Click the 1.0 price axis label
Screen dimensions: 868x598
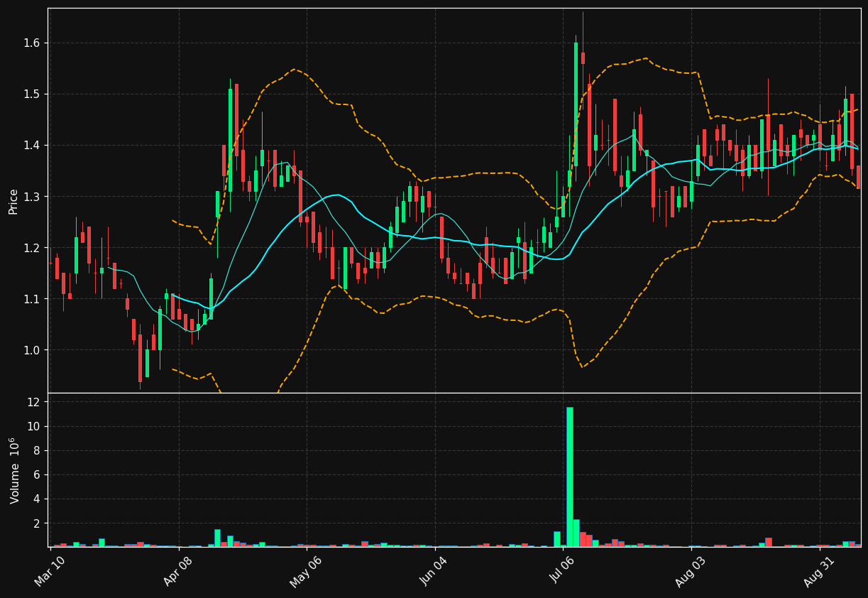pyautogui.click(x=33, y=350)
